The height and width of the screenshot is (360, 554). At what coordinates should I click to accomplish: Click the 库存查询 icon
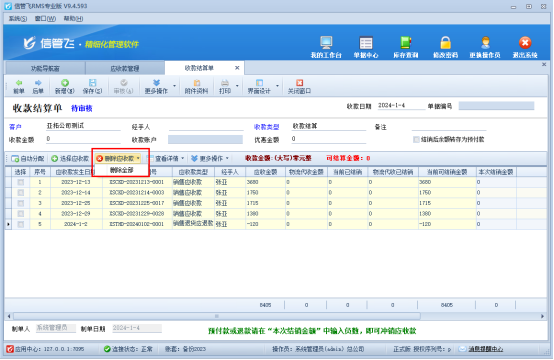[x=406, y=43]
